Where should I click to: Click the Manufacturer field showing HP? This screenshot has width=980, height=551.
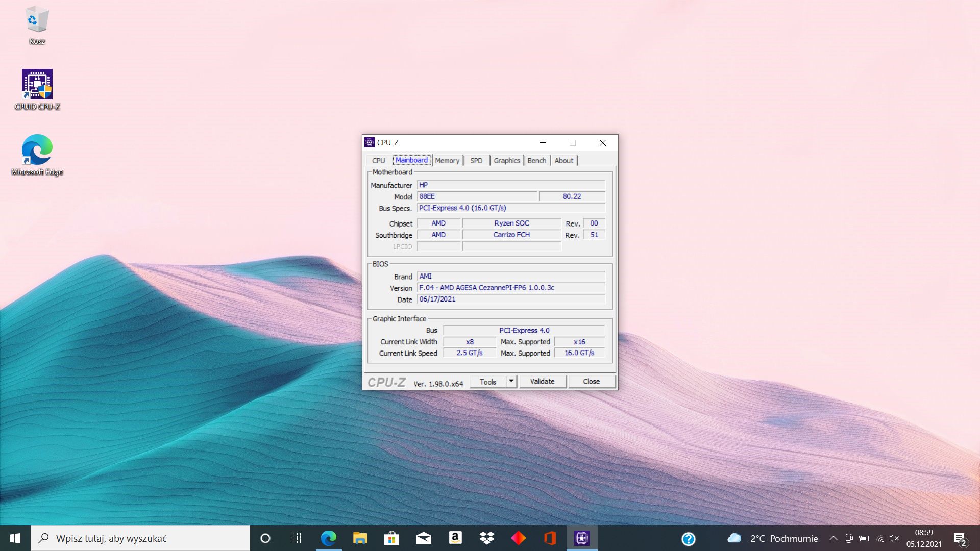coord(511,185)
